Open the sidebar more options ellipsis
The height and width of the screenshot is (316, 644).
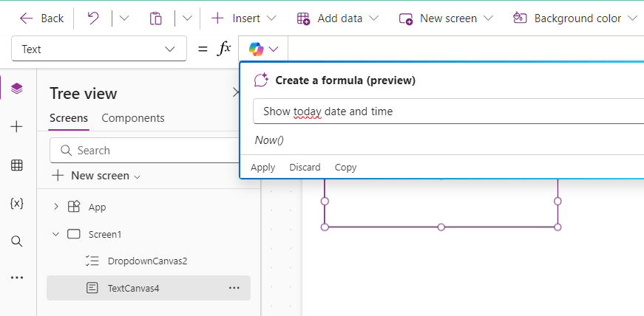coord(17,278)
